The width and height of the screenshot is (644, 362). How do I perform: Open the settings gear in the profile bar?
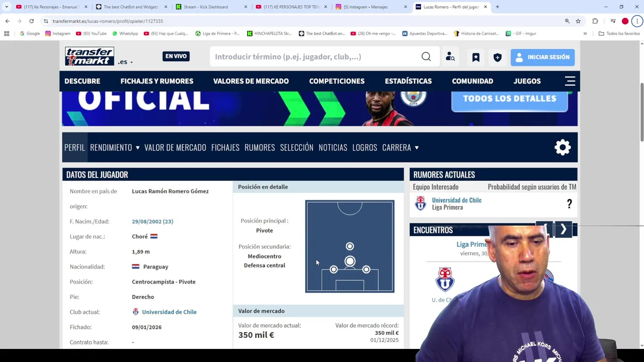pyautogui.click(x=562, y=147)
